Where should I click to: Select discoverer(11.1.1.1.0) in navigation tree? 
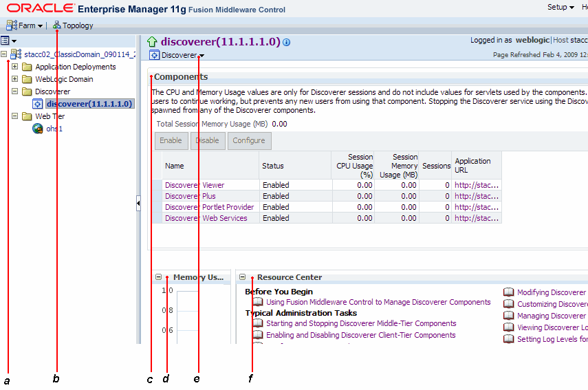(89, 104)
